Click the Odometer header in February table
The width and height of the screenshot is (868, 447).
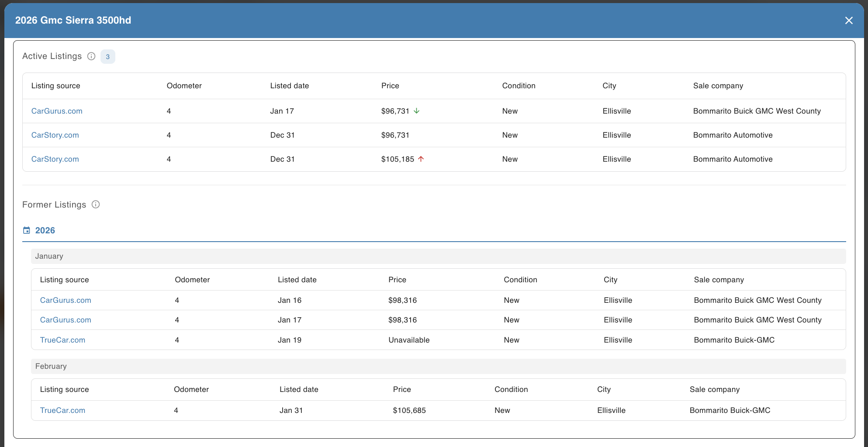click(x=191, y=389)
